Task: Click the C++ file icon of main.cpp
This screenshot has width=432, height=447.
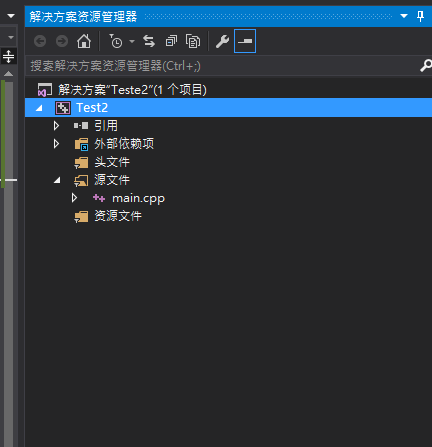Action: point(99,198)
